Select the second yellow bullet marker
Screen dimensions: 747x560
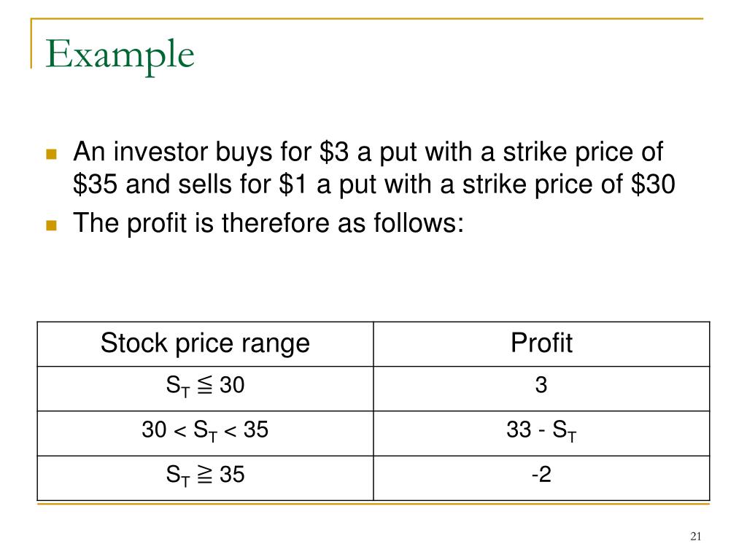pos(52,225)
